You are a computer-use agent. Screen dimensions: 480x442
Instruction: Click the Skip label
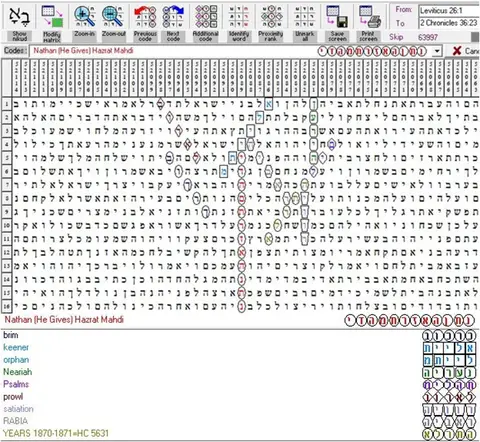pyautogui.click(x=396, y=37)
